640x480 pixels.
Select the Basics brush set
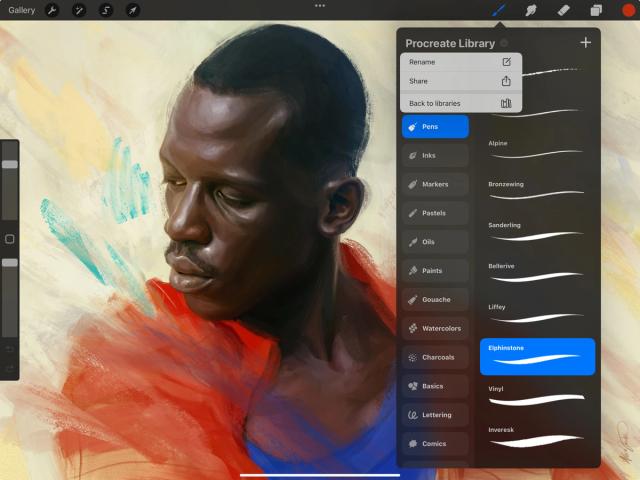click(x=435, y=386)
